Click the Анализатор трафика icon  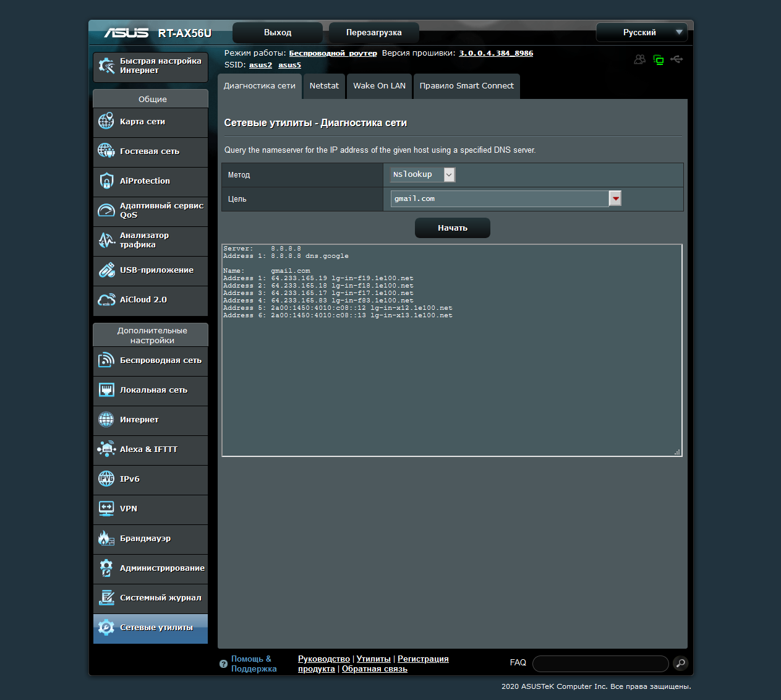[106, 240]
